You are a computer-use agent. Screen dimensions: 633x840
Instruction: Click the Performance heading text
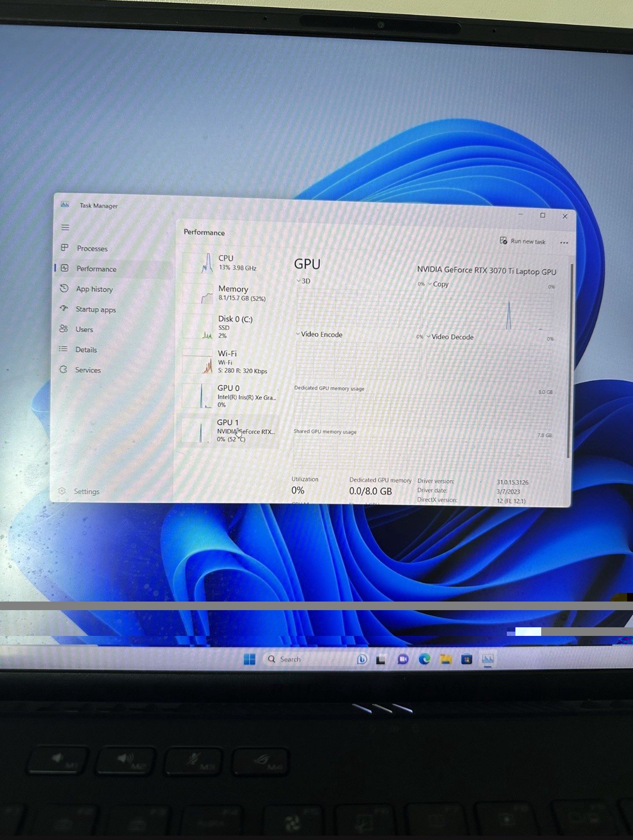tap(204, 232)
